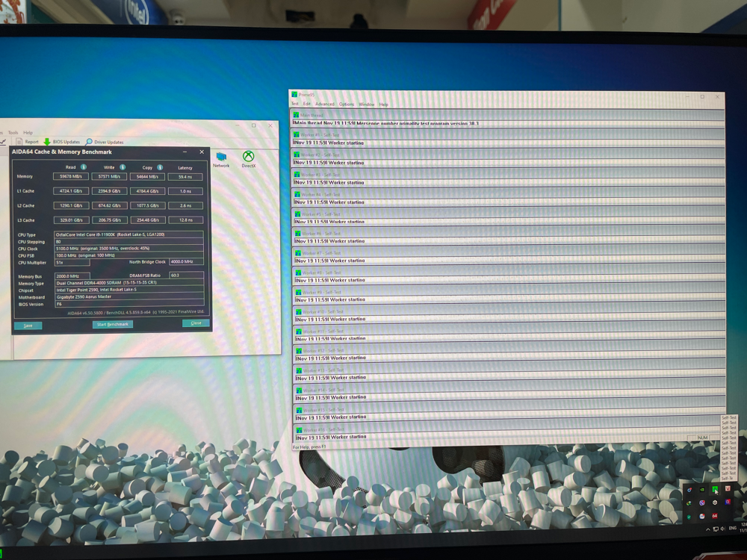Click the red AIDA64 tray icon
Viewport: 747px width, 560px height.
(x=715, y=516)
